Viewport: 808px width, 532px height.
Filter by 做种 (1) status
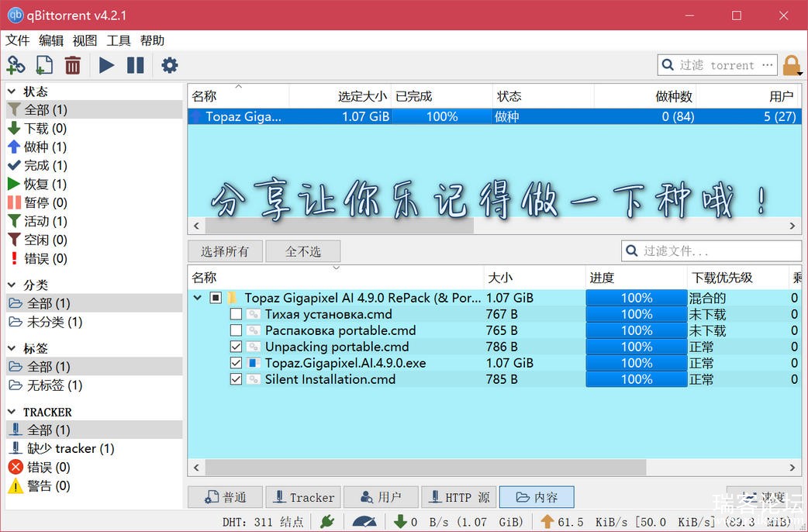[x=95, y=147]
